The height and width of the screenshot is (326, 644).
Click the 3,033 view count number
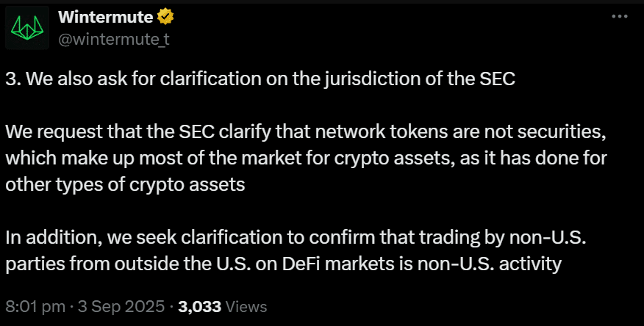tap(200, 307)
